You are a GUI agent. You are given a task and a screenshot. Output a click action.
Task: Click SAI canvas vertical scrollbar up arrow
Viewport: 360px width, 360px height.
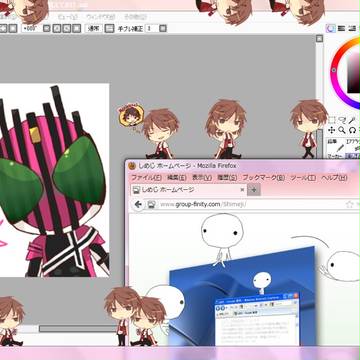click(x=319, y=39)
